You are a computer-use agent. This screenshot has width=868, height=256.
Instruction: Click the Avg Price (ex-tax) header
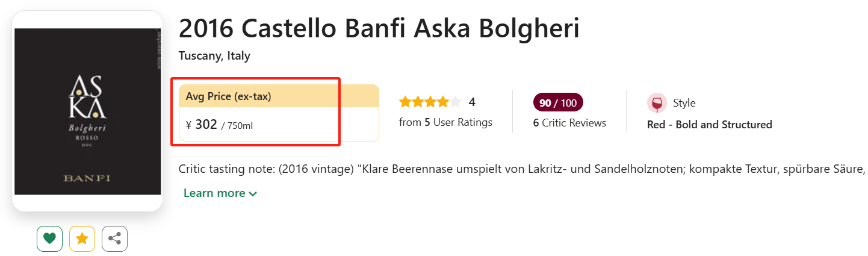[x=228, y=96]
